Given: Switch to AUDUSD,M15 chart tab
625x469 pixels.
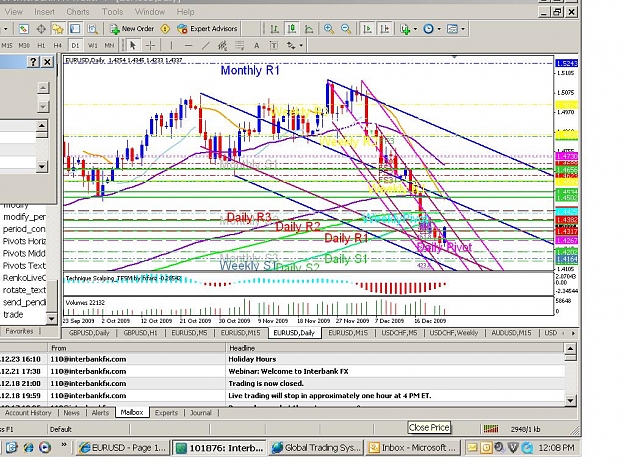Looking at the screenshot, I should (511, 333).
